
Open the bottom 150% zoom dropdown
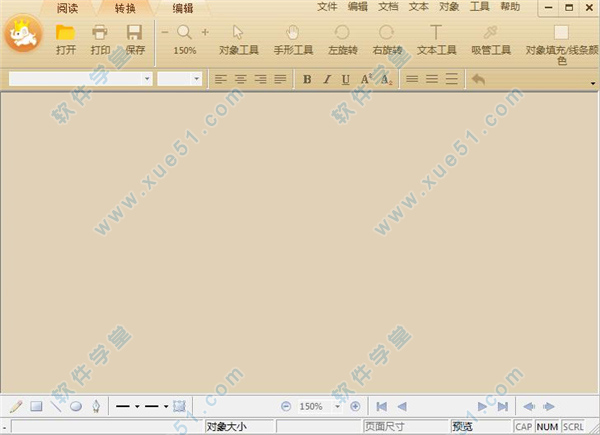coord(338,406)
